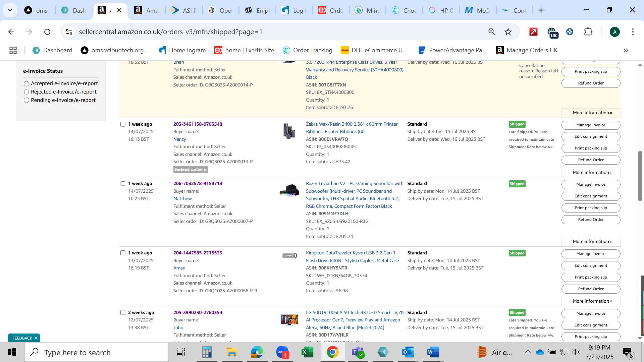The image size is (644, 362).
Task: Open the UK globe extension icon
Action: pos(552,33)
